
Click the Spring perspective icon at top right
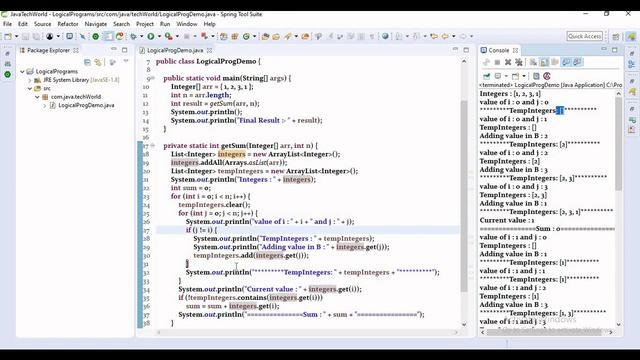[x=631, y=37]
